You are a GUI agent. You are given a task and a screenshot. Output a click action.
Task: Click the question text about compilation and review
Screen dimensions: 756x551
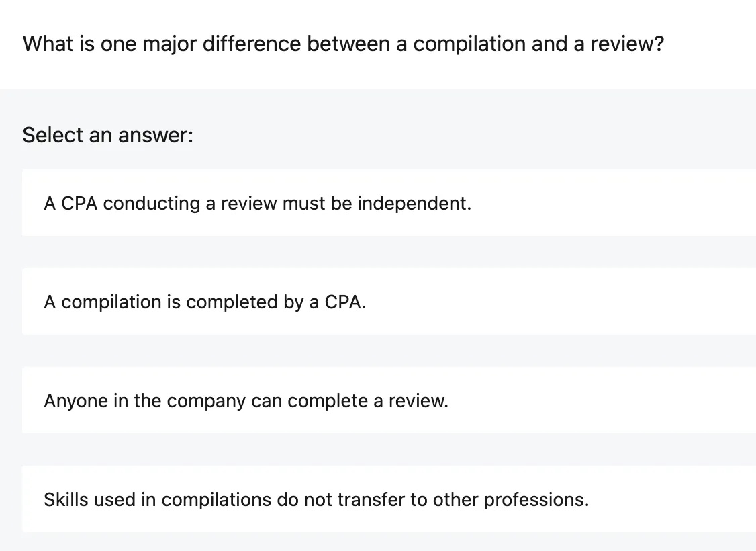[343, 44]
